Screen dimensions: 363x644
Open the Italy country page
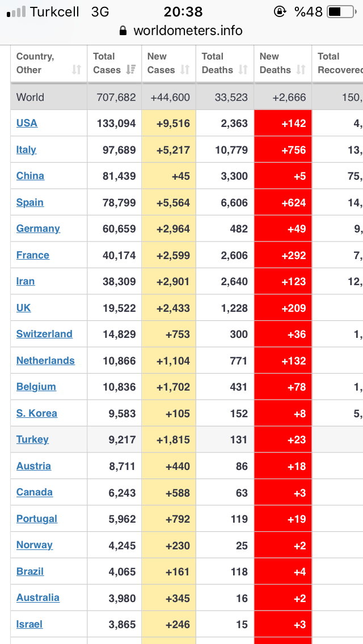(26, 150)
